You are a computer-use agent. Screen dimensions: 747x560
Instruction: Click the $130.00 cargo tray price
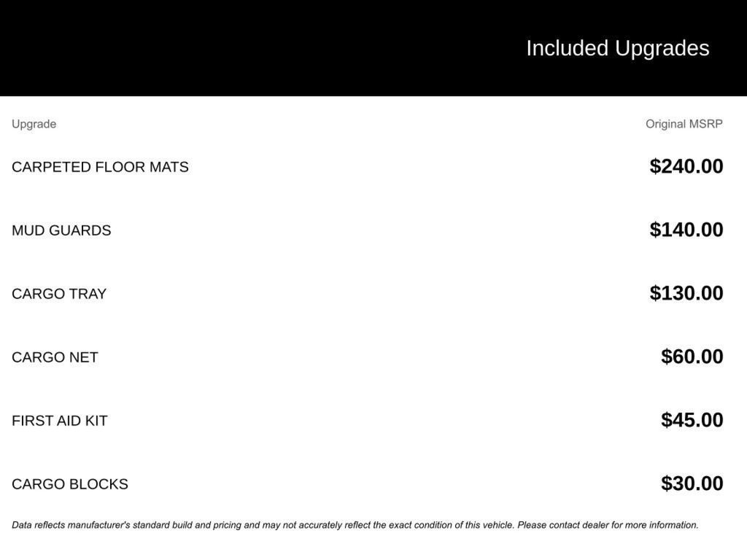point(686,293)
